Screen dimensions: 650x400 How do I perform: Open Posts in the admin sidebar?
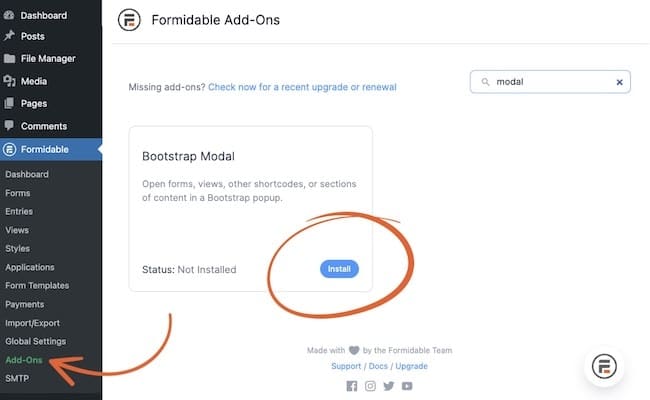[33, 36]
